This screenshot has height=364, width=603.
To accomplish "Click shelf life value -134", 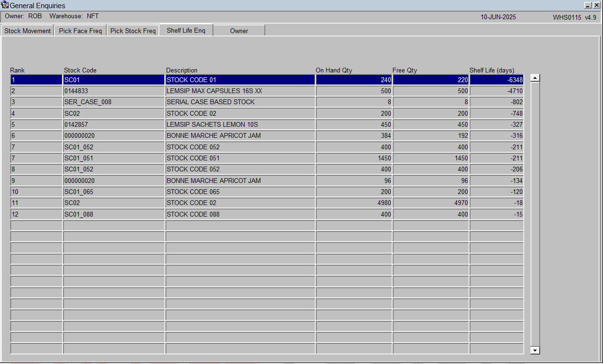I will point(497,181).
